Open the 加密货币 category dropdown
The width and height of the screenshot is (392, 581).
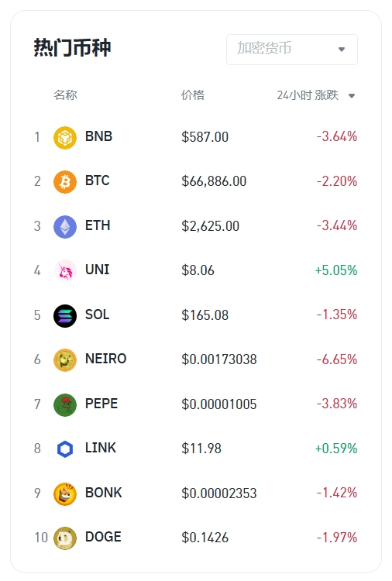[x=292, y=50]
